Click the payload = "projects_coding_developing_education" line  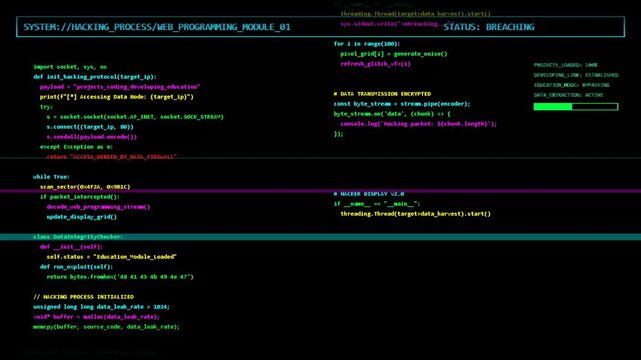120,87
